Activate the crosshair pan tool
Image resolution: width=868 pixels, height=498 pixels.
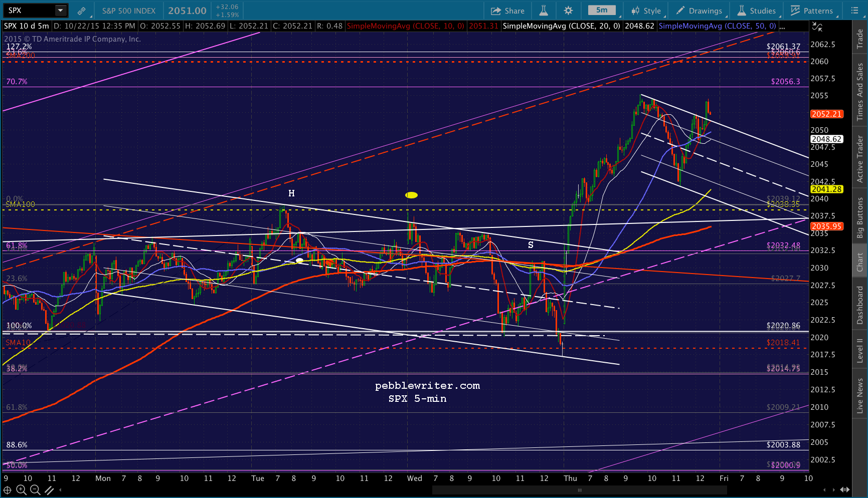[8, 490]
